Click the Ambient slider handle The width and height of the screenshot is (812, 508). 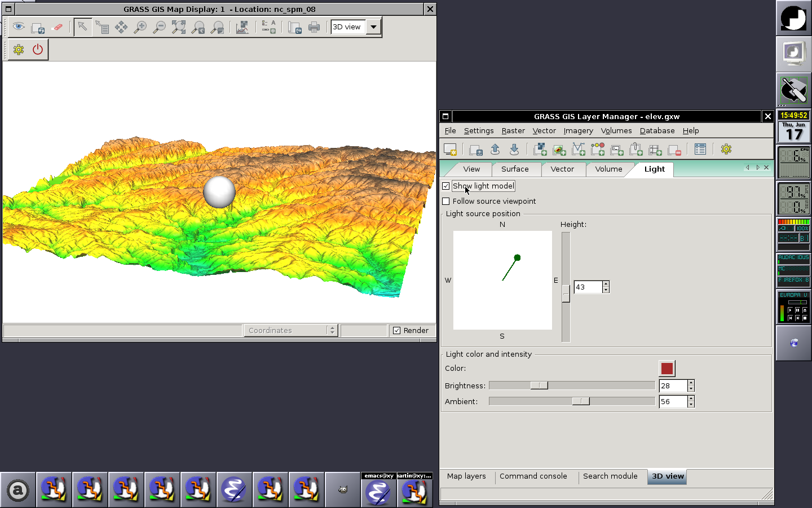coord(581,401)
